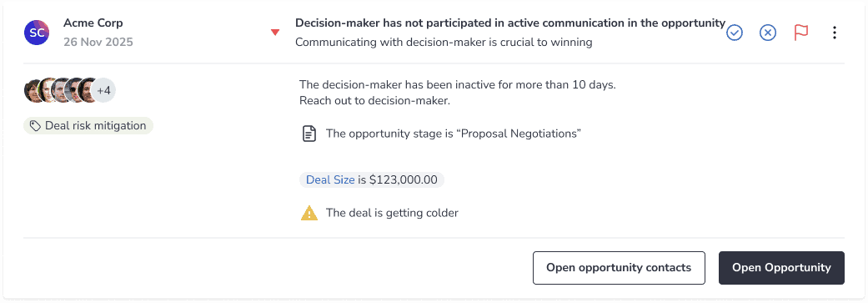Click the SC avatar for Acme Corp
Screen dimensions: 868x303
(x=37, y=33)
